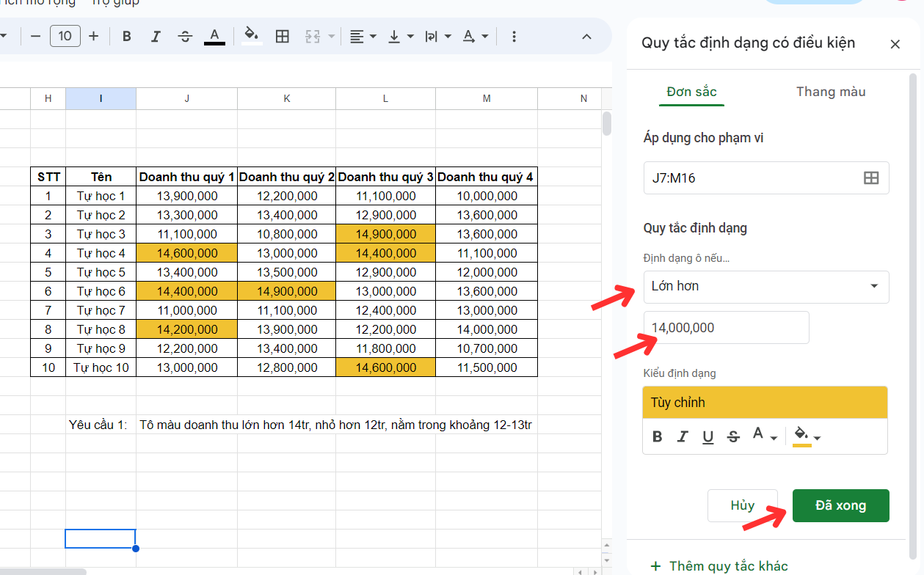Click the green 'Đã xong' button
The image size is (924, 575).
840,506
